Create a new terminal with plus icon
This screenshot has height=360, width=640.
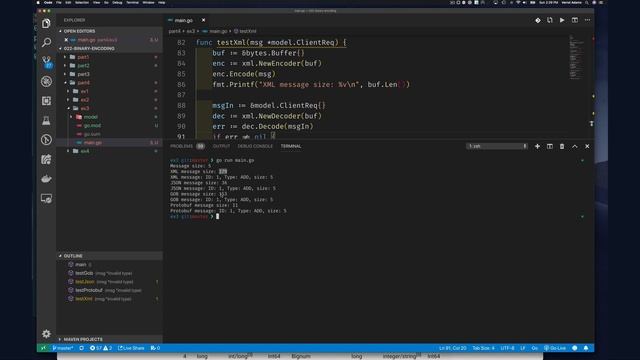coord(537,146)
